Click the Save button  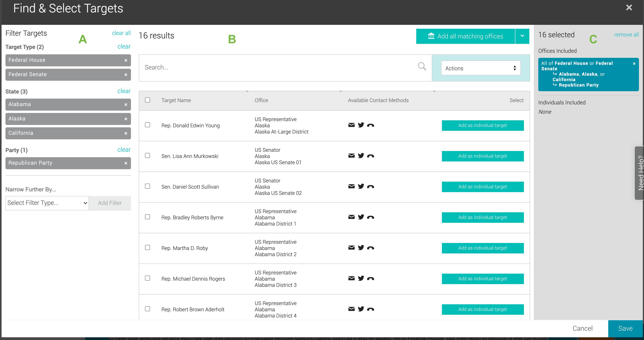[x=625, y=328]
